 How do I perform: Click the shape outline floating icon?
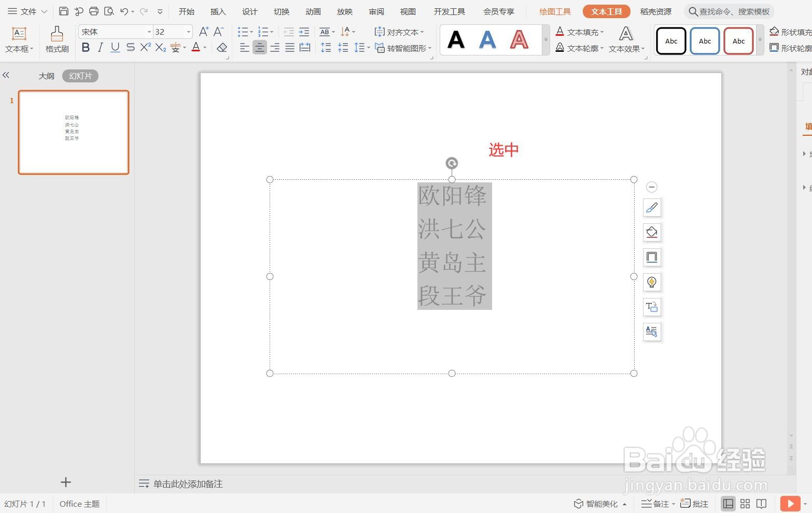(x=652, y=258)
